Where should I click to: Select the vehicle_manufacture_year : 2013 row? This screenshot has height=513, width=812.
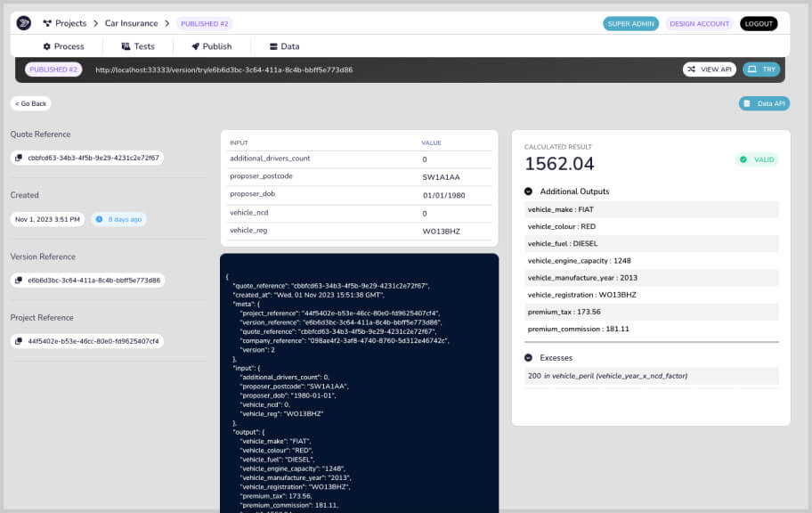652,278
